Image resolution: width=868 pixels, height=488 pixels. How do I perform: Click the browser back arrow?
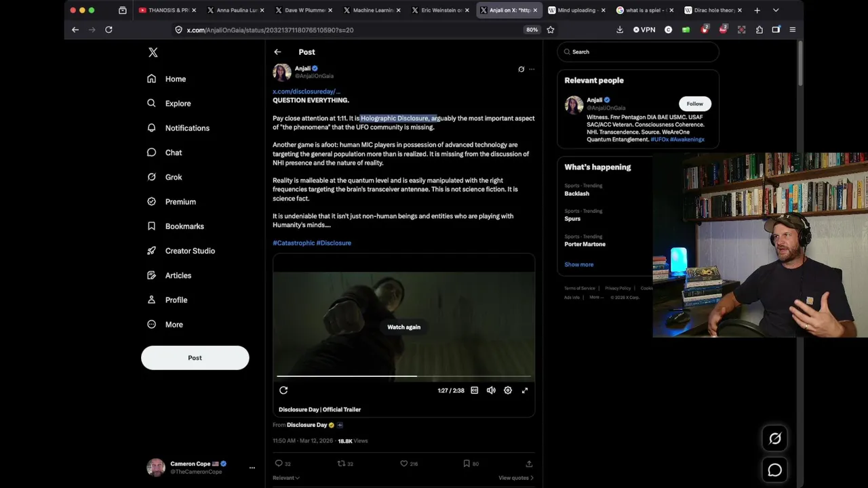[75, 30]
